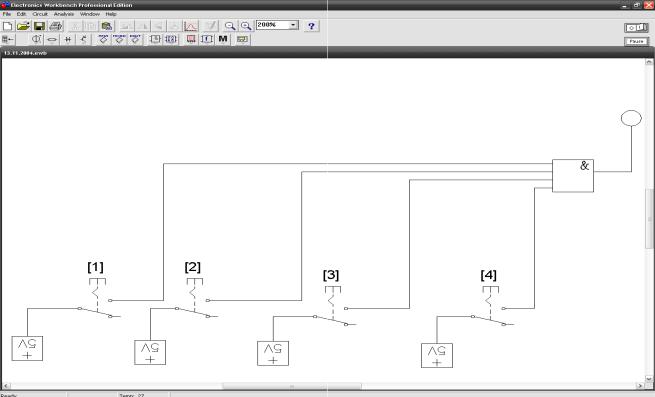The height and width of the screenshot is (397, 655).
Task: Open the Window menu
Action: click(x=90, y=14)
